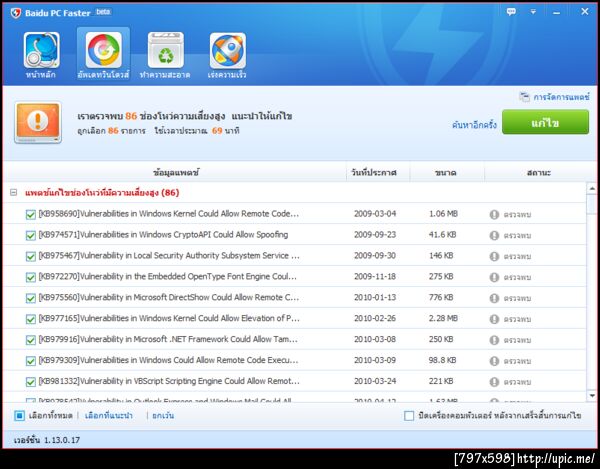Click the date 2010-01-13 cell
This screenshot has width=600, height=469.
pos(375,297)
